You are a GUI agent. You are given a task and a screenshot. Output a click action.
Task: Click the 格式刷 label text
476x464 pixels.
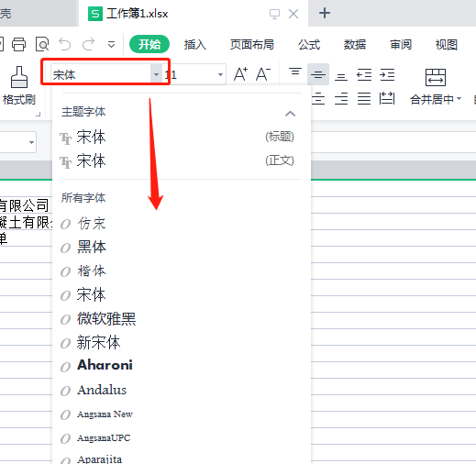(19, 99)
